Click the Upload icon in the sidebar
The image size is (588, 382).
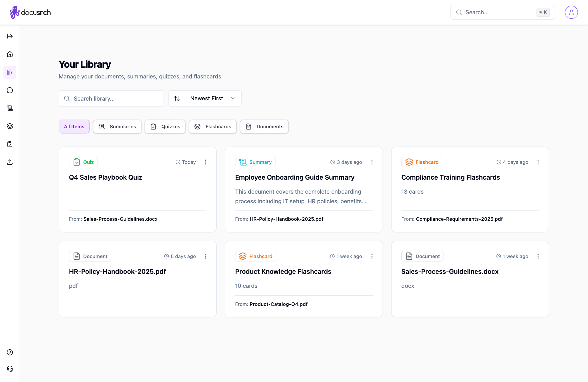[x=10, y=162]
